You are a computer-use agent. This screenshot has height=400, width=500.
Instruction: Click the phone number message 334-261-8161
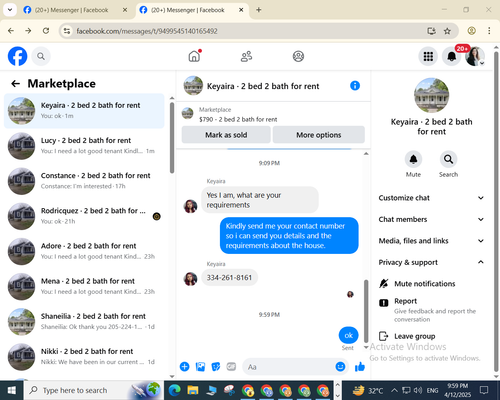coord(229,277)
